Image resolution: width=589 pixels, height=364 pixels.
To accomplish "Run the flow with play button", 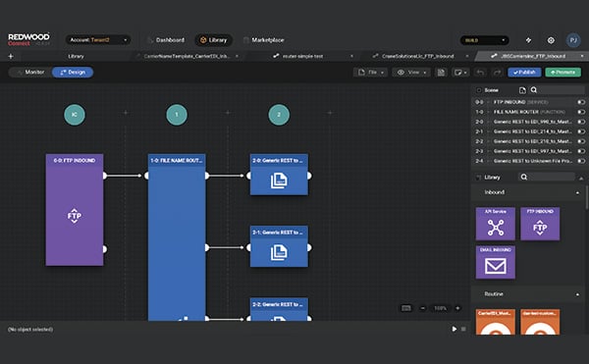I will pyautogui.click(x=455, y=329).
